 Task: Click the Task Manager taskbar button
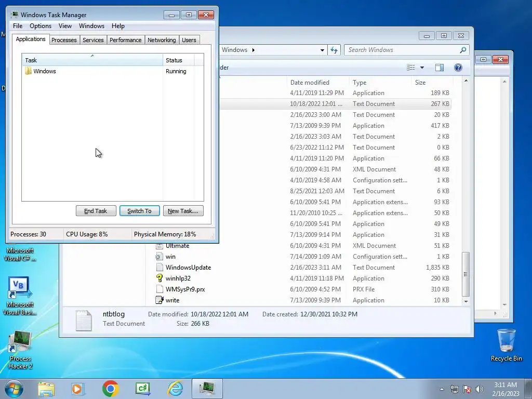pyautogui.click(x=207, y=389)
